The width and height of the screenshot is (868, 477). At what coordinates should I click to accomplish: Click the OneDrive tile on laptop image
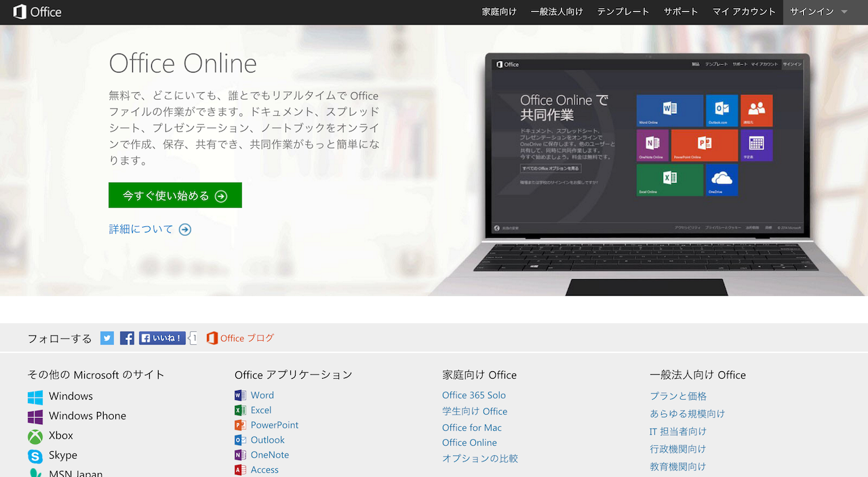(722, 180)
